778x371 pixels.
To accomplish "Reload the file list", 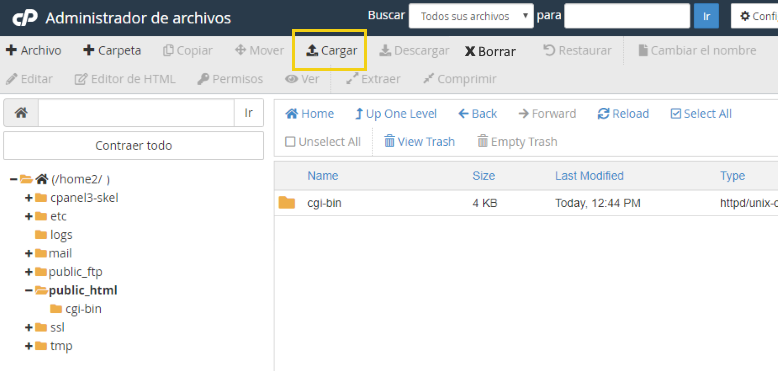I will coord(623,114).
